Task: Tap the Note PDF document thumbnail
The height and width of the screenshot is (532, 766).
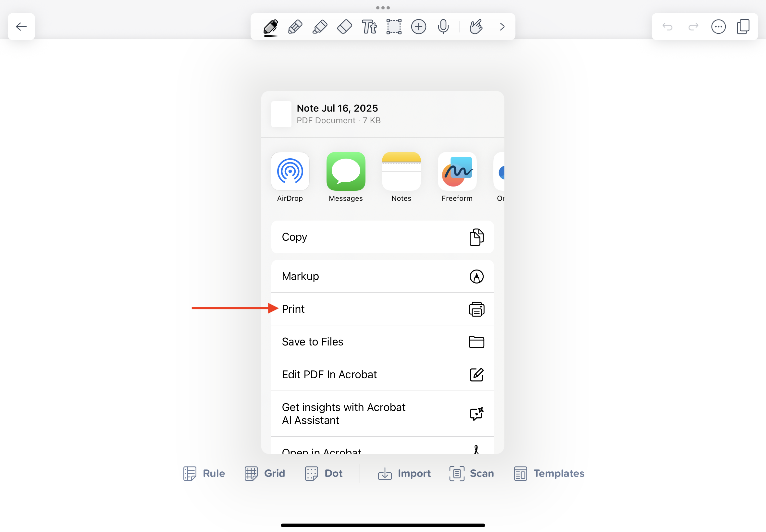Action: [x=281, y=114]
